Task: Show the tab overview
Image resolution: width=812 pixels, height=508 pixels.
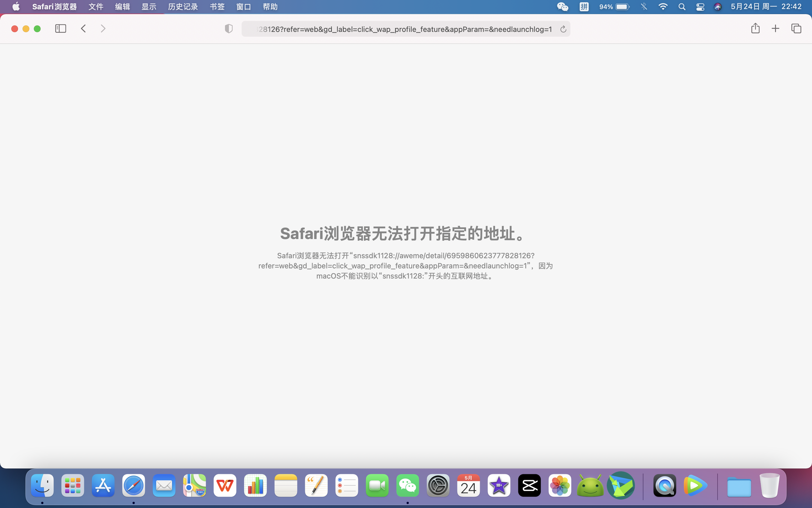Action: (796, 29)
